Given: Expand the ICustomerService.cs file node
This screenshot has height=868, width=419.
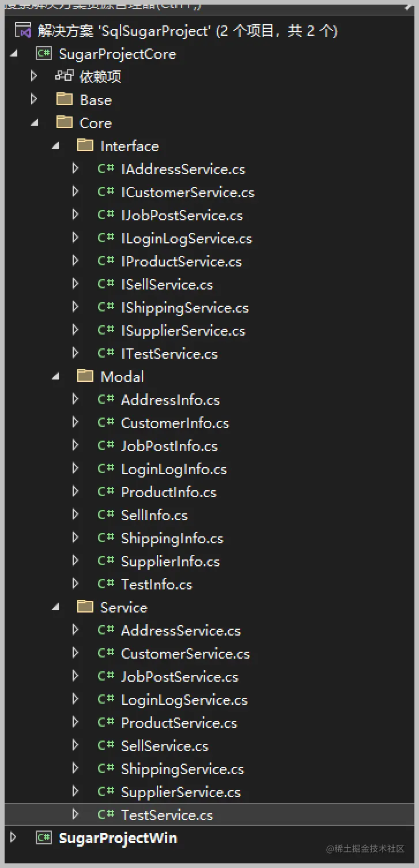Looking at the screenshot, I should pos(75,191).
